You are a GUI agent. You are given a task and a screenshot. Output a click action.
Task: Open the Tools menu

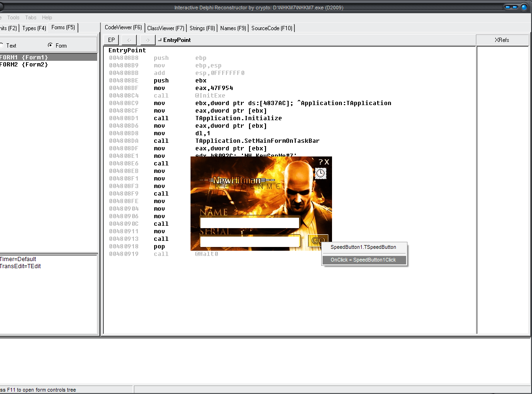13,17
